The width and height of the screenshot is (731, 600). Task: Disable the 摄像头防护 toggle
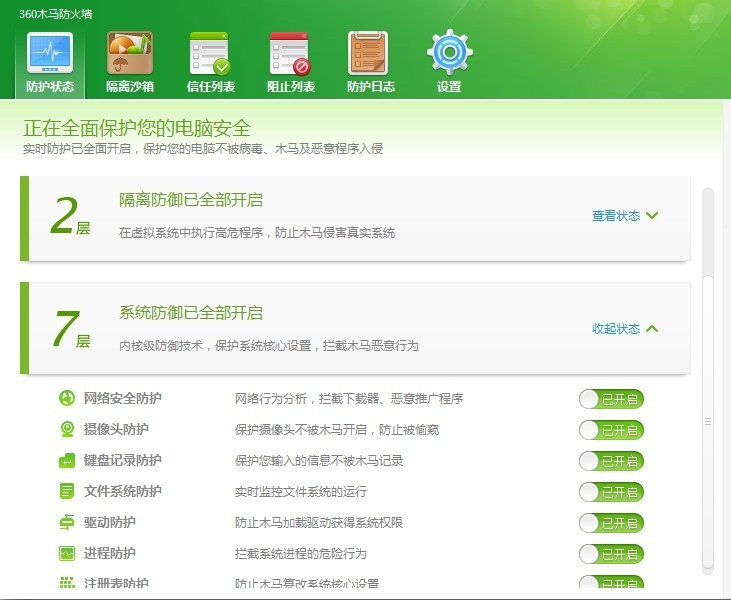click(x=611, y=430)
